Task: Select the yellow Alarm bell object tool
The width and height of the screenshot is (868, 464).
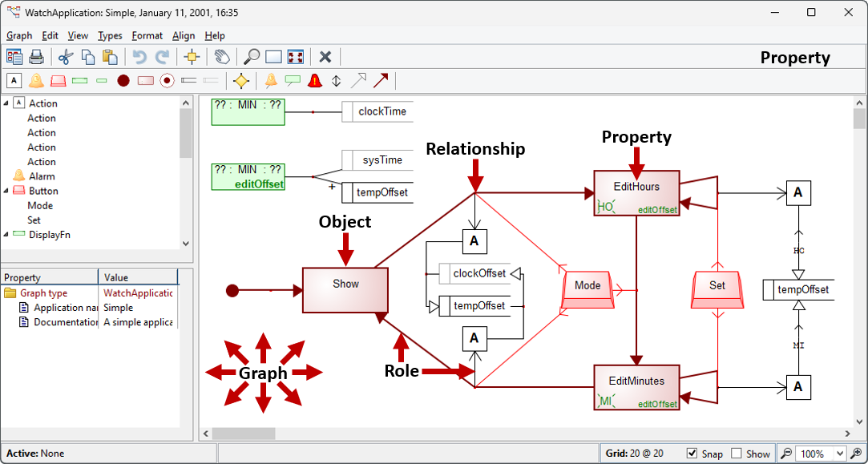Action: (36, 81)
